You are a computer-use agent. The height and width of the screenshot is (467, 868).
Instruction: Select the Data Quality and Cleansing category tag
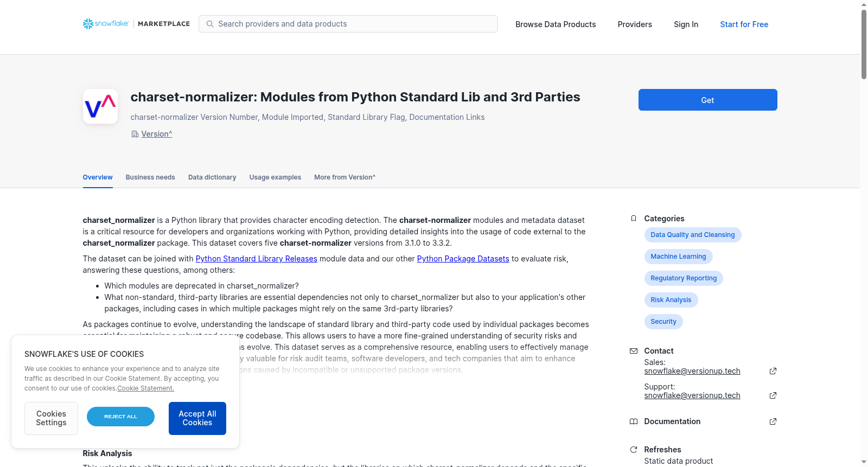(x=693, y=235)
